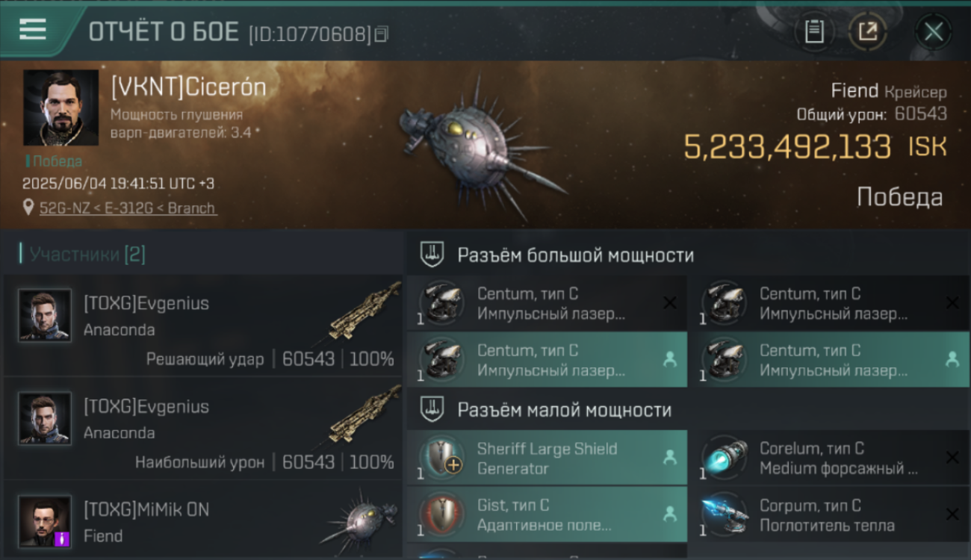The width and height of the screenshot is (971, 560).
Task: Click the Fiend ship image in banner
Action: pyautogui.click(x=482, y=146)
